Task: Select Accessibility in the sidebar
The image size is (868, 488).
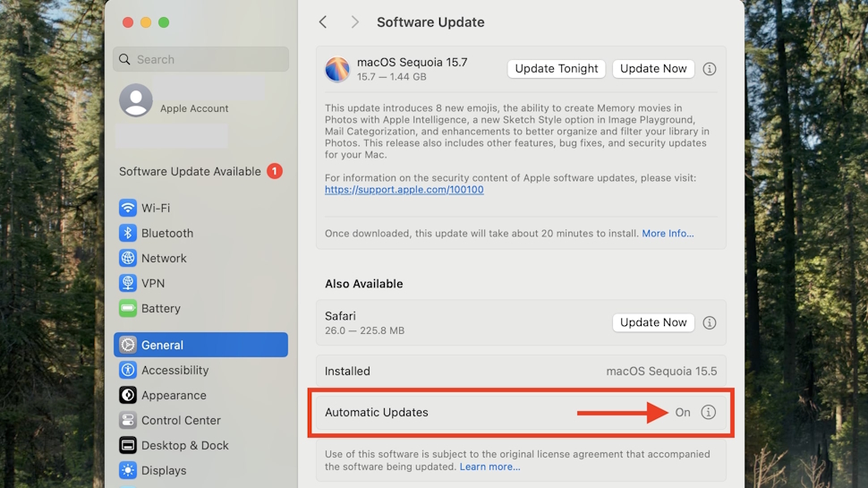Action: click(201, 370)
